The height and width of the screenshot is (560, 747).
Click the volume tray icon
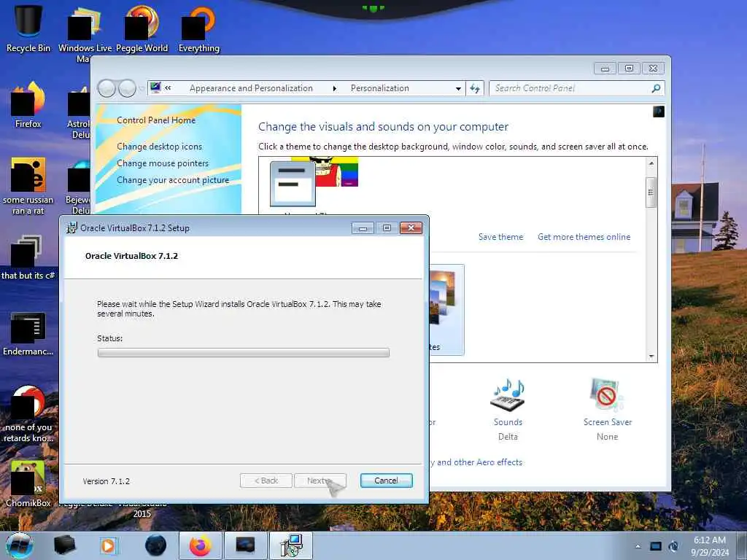[673, 546]
